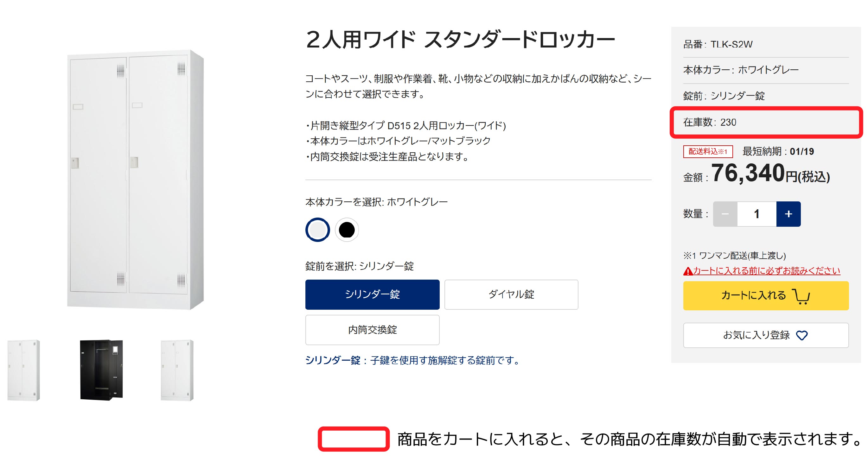Click the minus quantity decrease button
This screenshot has width=868, height=475.
[725, 214]
